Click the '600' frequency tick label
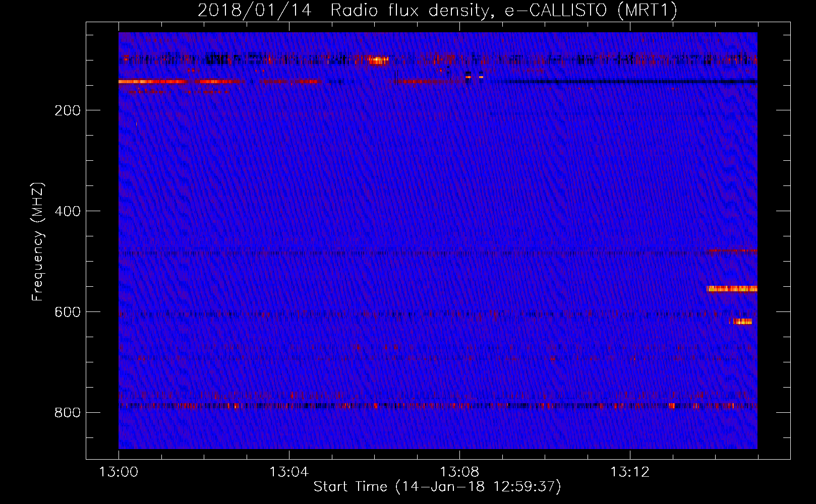The image size is (816, 504). pyautogui.click(x=68, y=312)
